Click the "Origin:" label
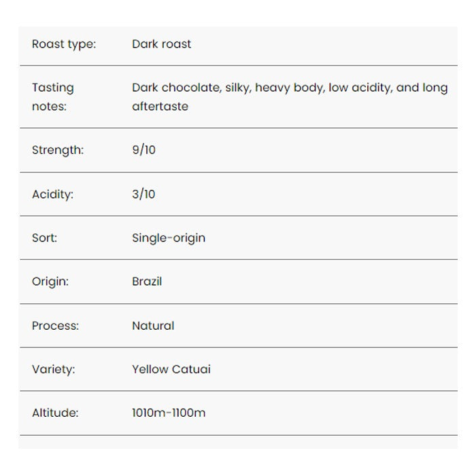 click(x=50, y=282)
